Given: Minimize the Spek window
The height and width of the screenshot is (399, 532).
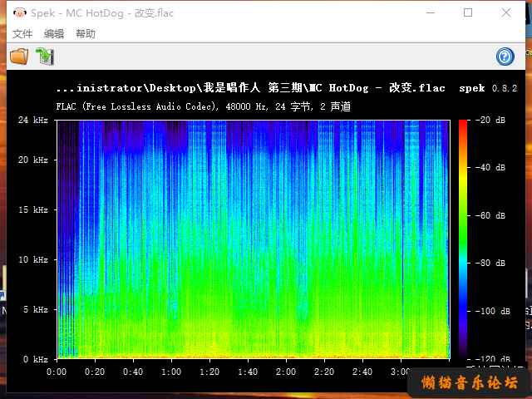Looking at the screenshot, I should (x=430, y=13).
